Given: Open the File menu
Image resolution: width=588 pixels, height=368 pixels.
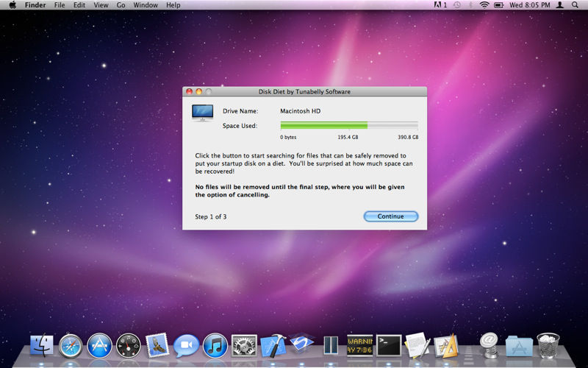Looking at the screenshot, I should pos(60,5).
